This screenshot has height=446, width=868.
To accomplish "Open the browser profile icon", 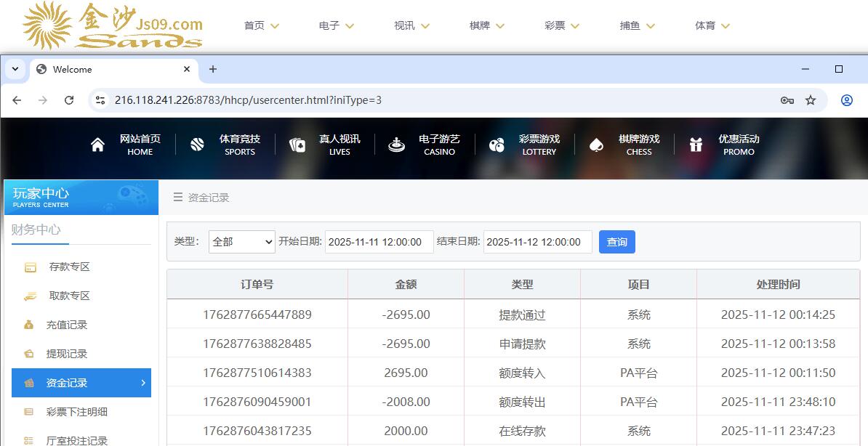I will pos(846,100).
